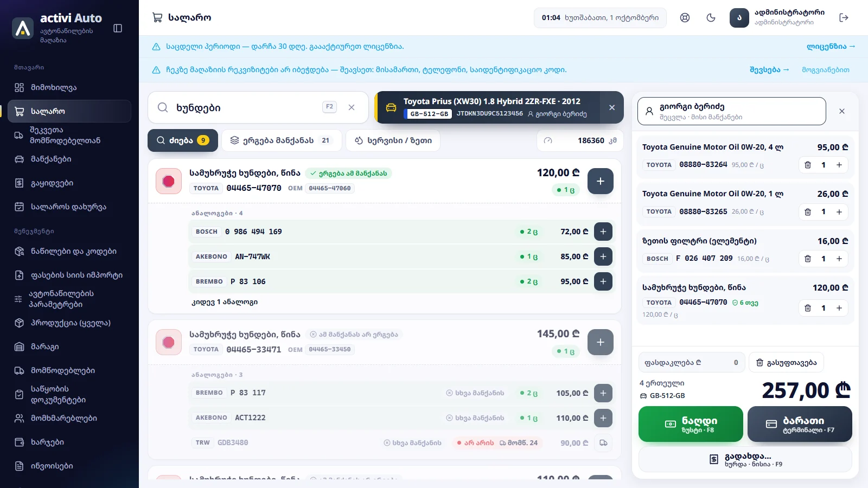Clear the ხუნდები search field

pyautogui.click(x=352, y=107)
